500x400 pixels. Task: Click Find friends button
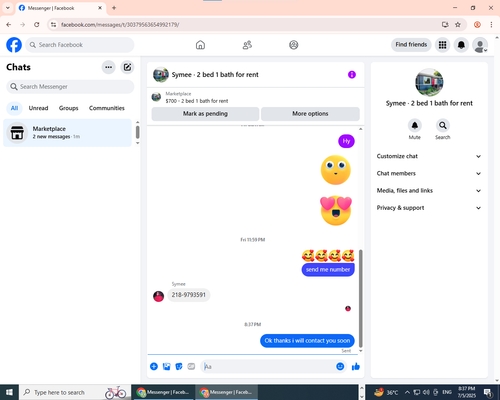tap(411, 45)
